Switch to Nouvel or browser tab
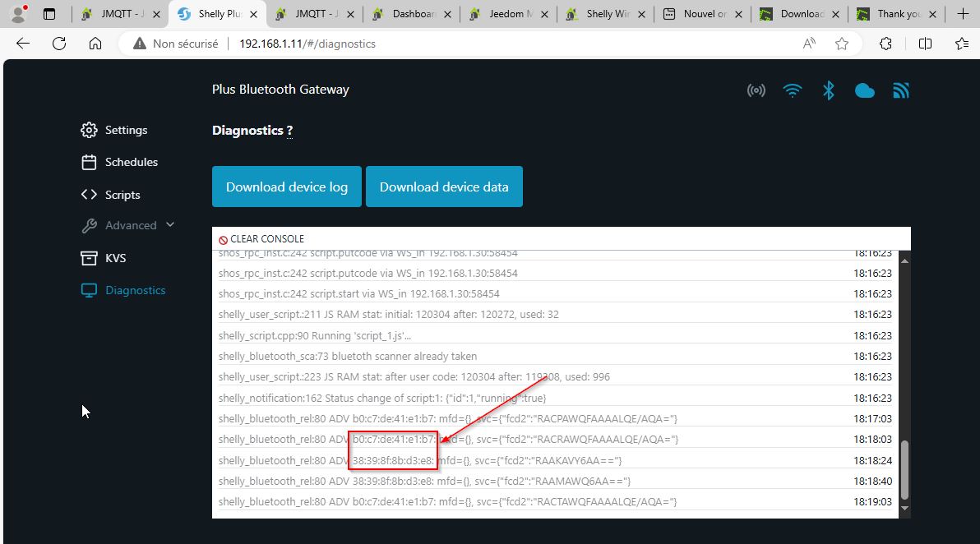 point(702,14)
